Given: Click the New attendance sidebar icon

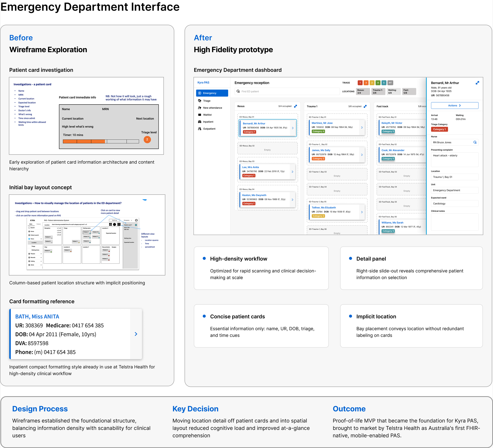Looking at the screenshot, I should pyautogui.click(x=200, y=108).
